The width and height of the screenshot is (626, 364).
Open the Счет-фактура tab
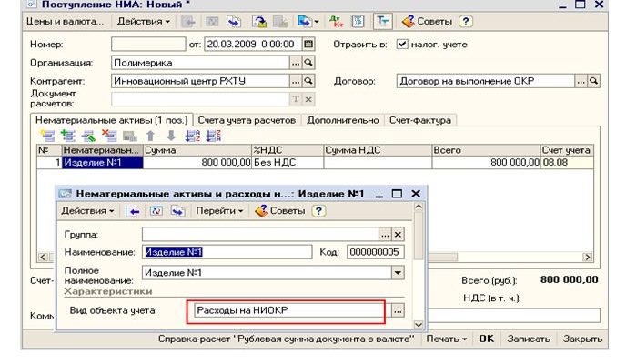[x=419, y=120]
